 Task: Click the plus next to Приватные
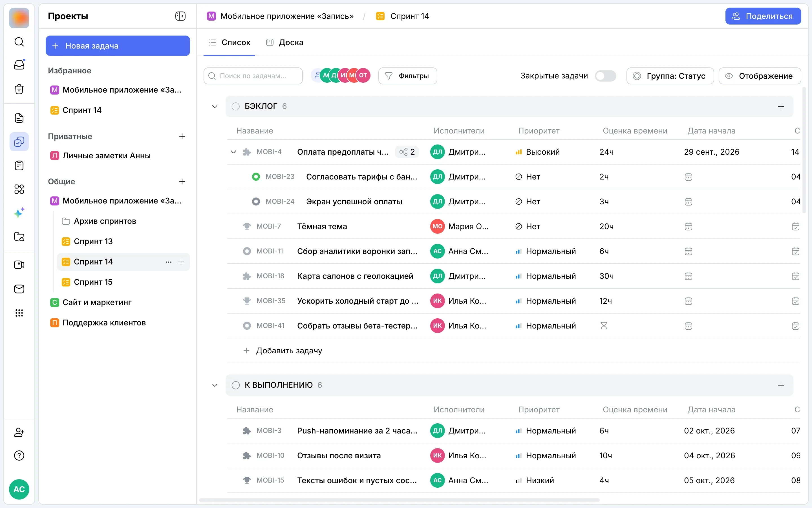pos(182,136)
